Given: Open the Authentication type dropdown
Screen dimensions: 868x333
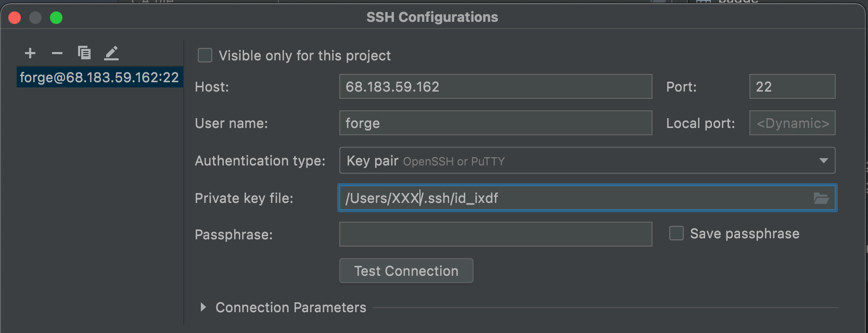Looking at the screenshot, I should pyautogui.click(x=587, y=161).
